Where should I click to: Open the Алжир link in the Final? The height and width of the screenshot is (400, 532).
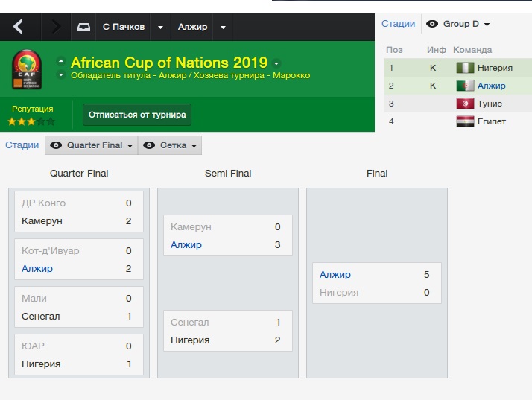(x=335, y=275)
